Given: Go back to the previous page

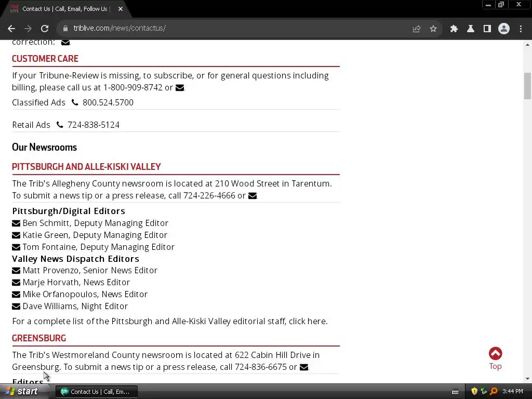Looking at the screenshot, I should [x=11, y=29].
